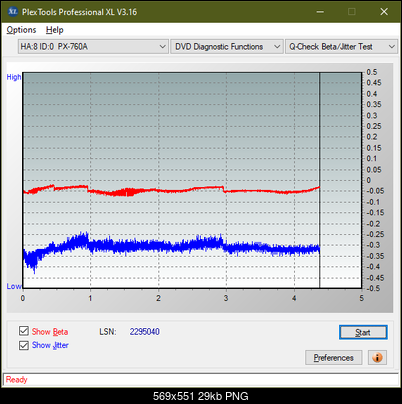Open the Help menu
The height and width of the screenshot is (404, 402).
pos(54,30)
